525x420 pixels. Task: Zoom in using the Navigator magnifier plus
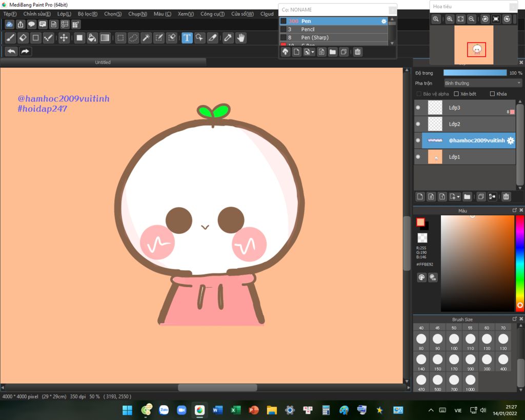[450, 19]
